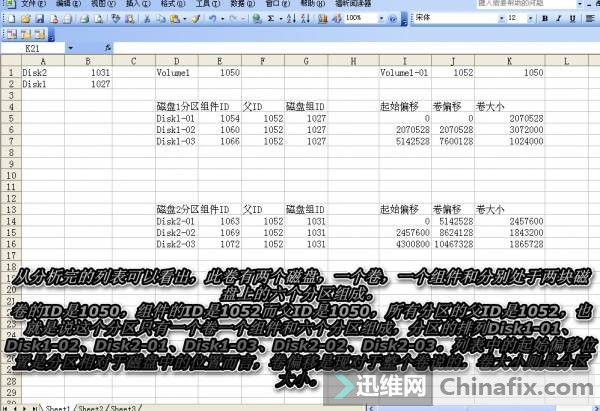Open the 插入 menu
The image size is (600, 411).
[x=138, y=4]
